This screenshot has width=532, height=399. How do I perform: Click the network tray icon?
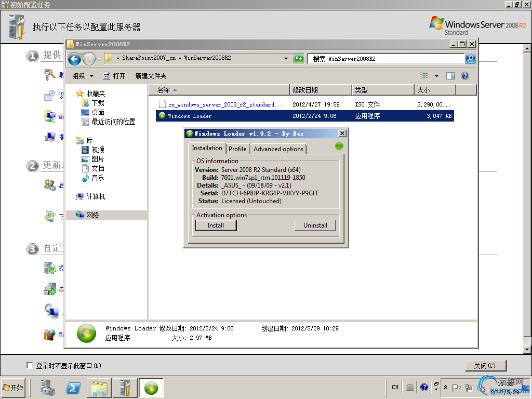point(469,388)
